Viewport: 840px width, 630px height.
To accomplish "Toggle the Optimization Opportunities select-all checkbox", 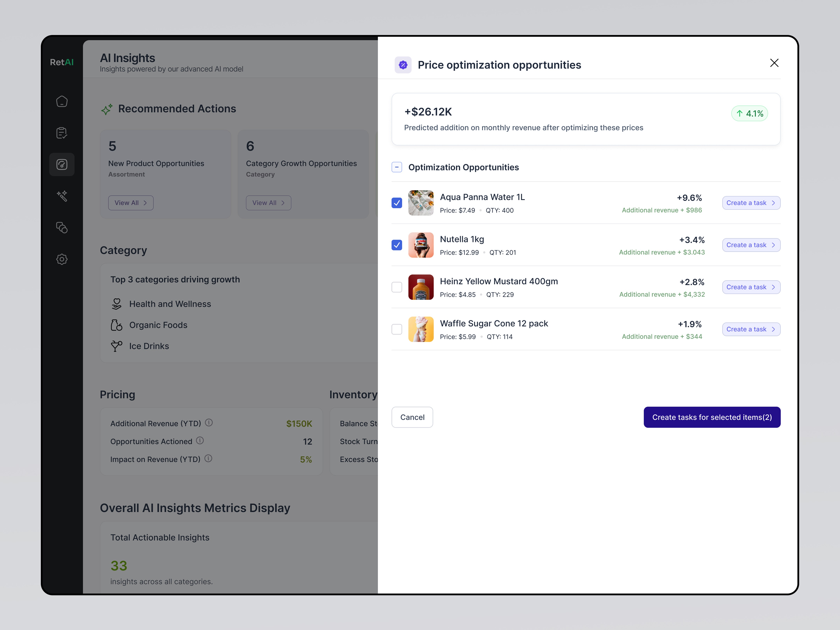I will [396, 167].
